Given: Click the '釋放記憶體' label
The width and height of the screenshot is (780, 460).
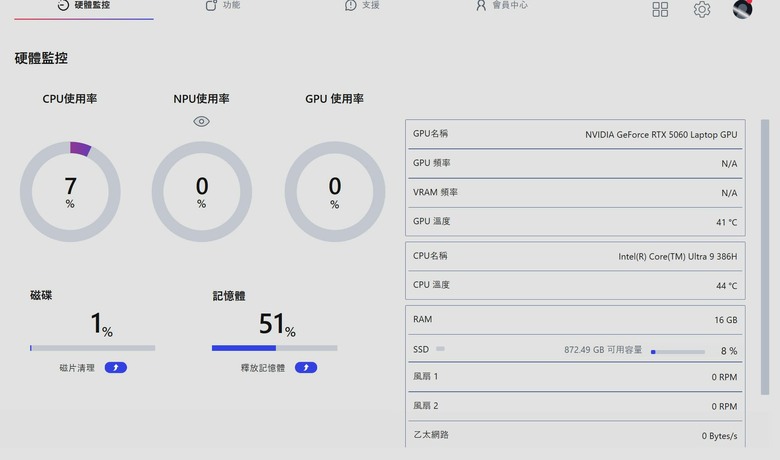Looking at the screenshot, I should click(x=263, y=368).
